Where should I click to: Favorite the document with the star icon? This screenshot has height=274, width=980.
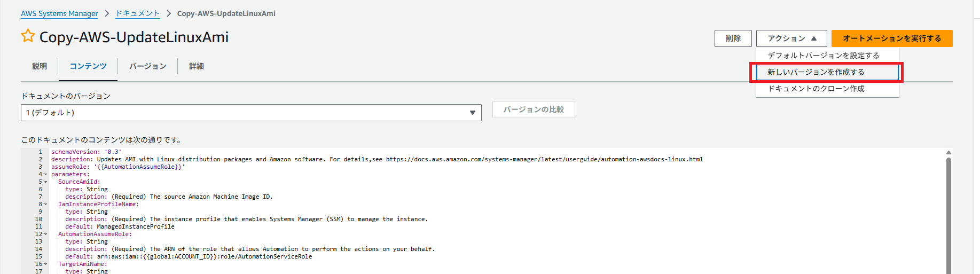(28, 36)
